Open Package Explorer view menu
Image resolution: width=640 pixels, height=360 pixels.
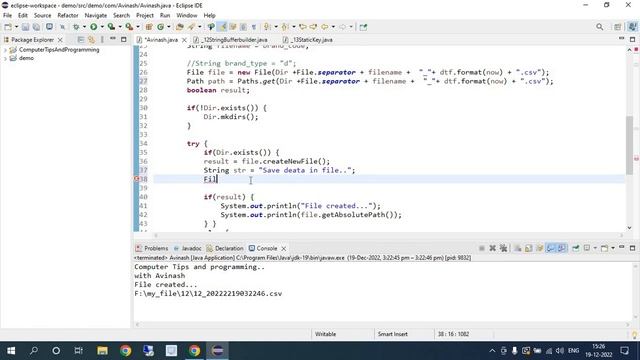point(102,40)
